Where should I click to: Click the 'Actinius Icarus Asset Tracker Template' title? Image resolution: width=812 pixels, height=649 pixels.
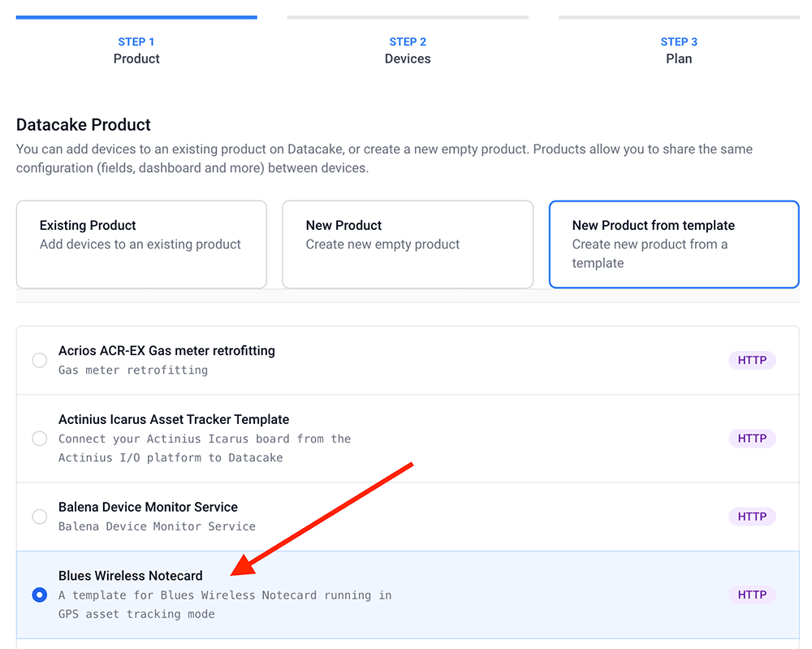pos(174,420)
